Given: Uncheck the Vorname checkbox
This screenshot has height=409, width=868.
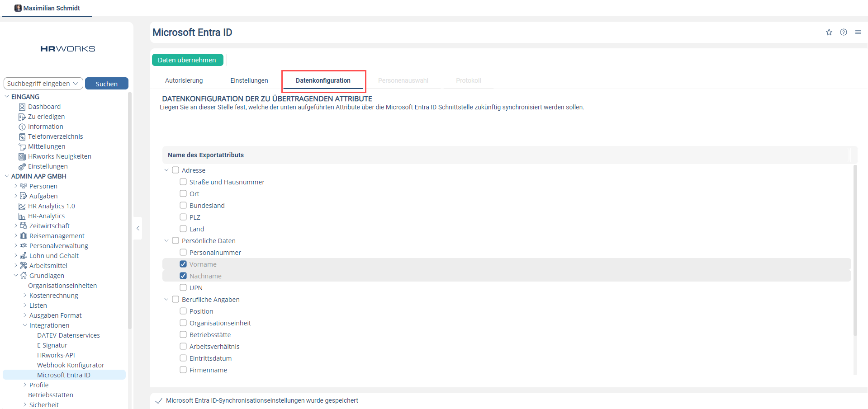Looking at the screenshot, I should [183, 264].
